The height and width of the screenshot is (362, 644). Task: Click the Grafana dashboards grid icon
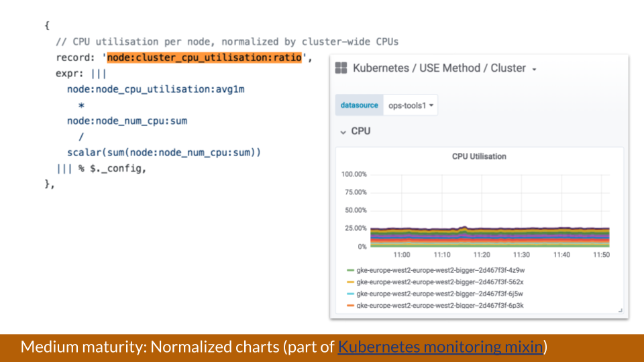click(x=341, y=68)
